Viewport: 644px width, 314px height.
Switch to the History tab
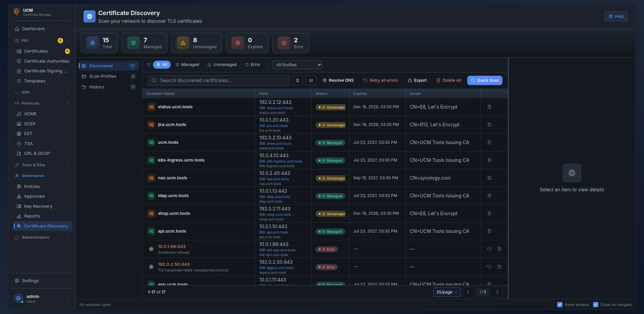(109, 87)
